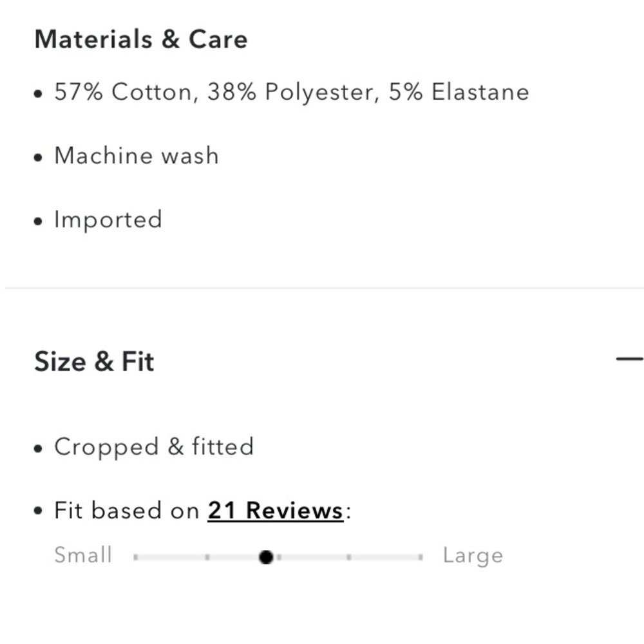
Task: Click the rightmost tick near Large
Action: (420, 557)
